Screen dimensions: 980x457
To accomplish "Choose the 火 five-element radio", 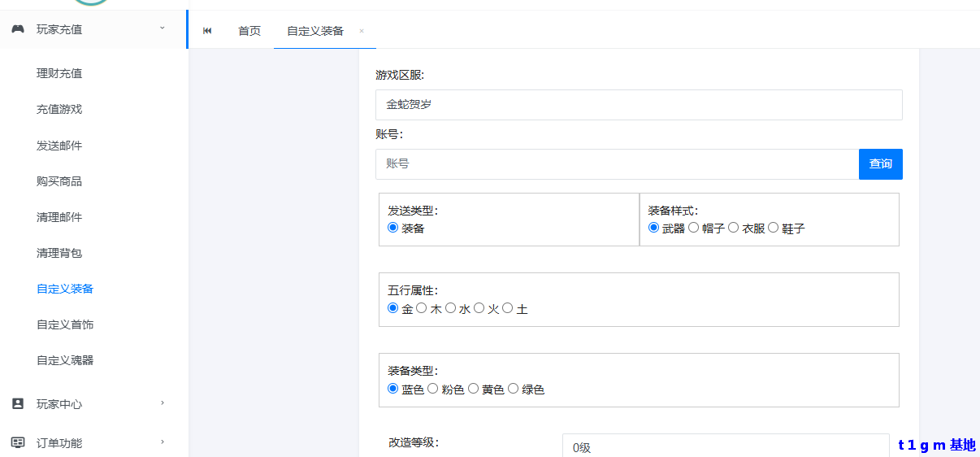I will (479, 308).
